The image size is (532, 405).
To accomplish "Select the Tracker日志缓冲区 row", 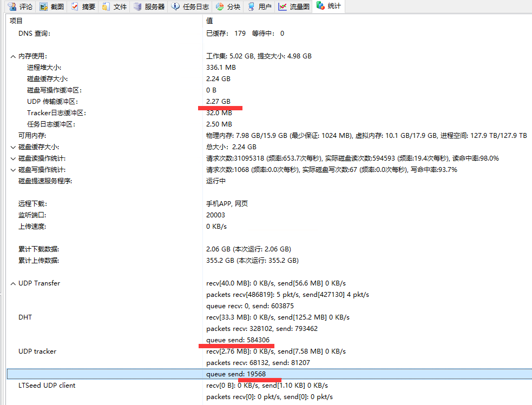I will point(270,113).
